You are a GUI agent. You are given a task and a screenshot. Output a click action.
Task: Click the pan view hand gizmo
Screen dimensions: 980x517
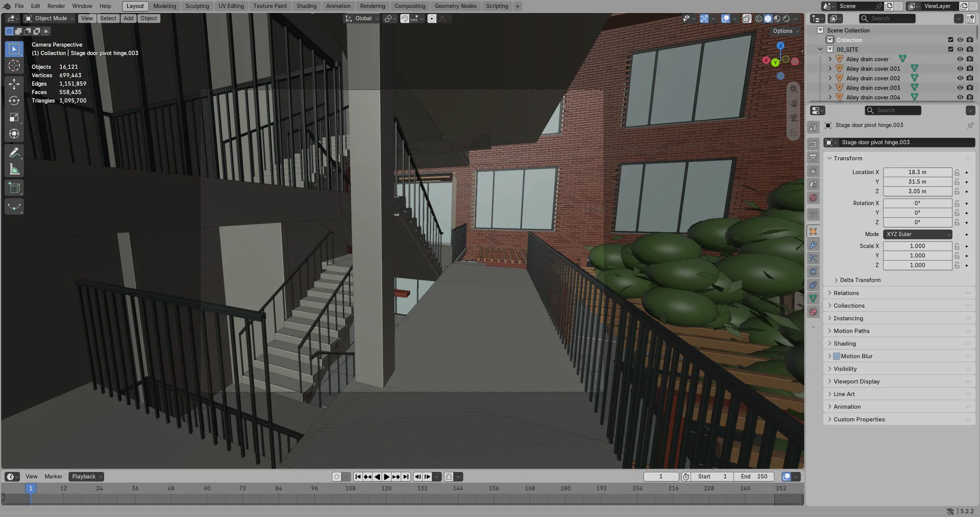tap(794, 103)
